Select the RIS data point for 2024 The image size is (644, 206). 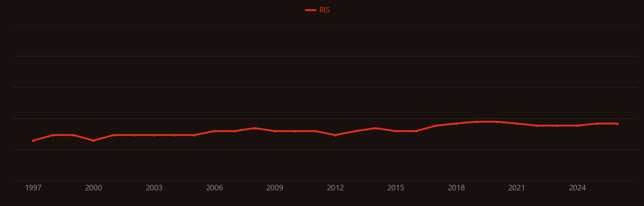click(x=577, y=126)
